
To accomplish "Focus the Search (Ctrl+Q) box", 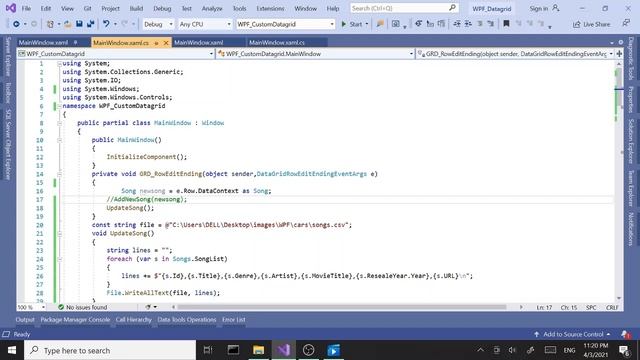I will tap(404, 8).
